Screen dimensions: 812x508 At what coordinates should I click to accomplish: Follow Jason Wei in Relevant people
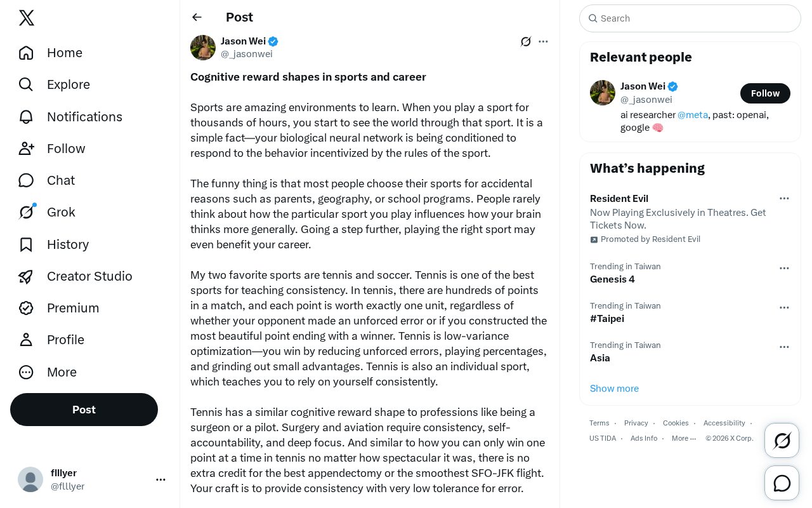click(765, 93)
